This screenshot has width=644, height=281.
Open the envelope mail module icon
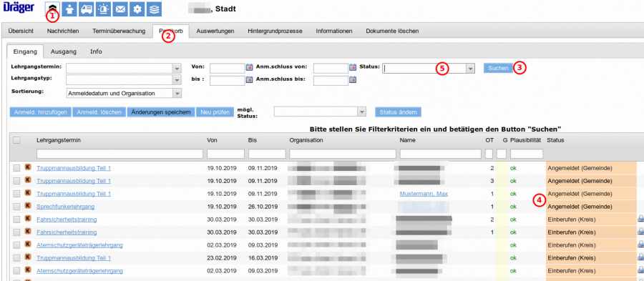tap(120, 9)
